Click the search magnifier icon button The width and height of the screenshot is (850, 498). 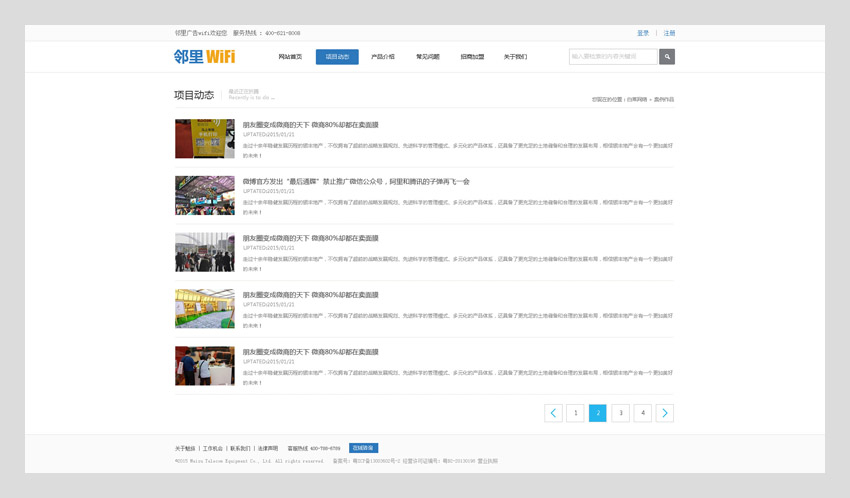tap(667, 57)
